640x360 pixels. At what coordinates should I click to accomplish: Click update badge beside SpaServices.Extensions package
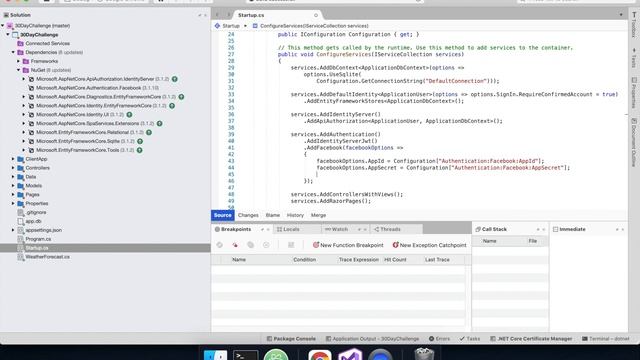coord(159,123)
